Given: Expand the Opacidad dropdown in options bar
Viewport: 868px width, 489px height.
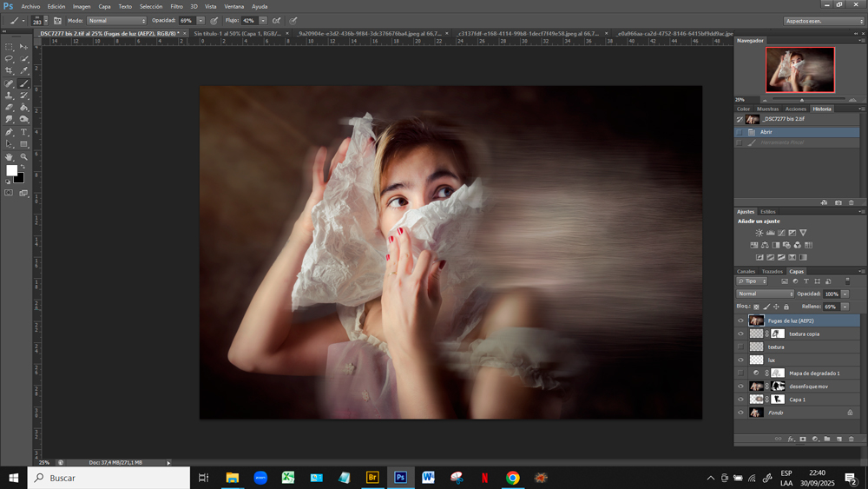Looking at the screenshot, I should (x=201, y=20).
